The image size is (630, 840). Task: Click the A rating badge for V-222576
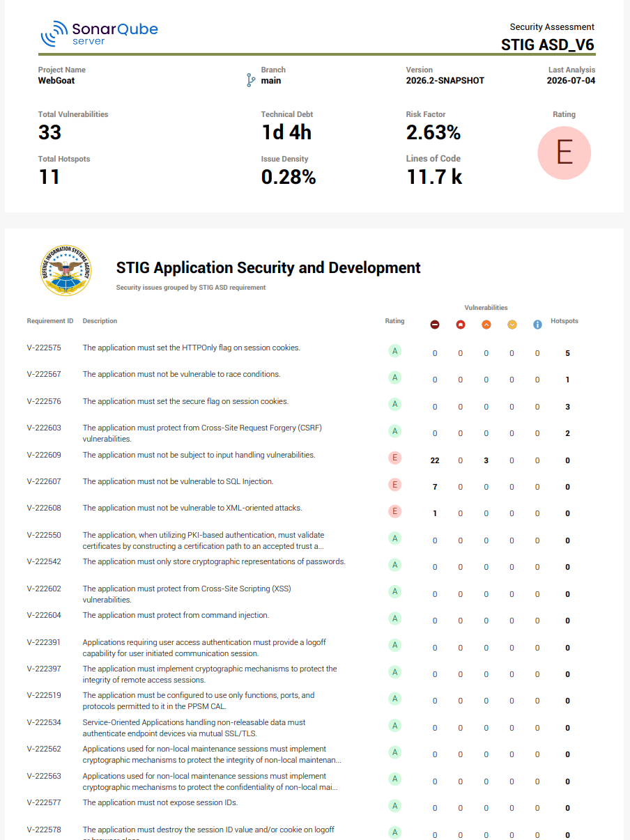pyautogui.click(x=395, y=405)
